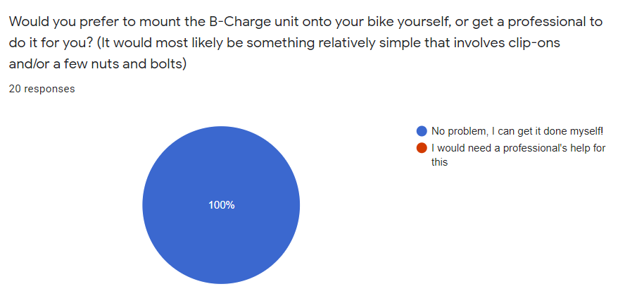Click the word "myself!" in the blue legend label

pyautogui.click(x=586, y=131)
